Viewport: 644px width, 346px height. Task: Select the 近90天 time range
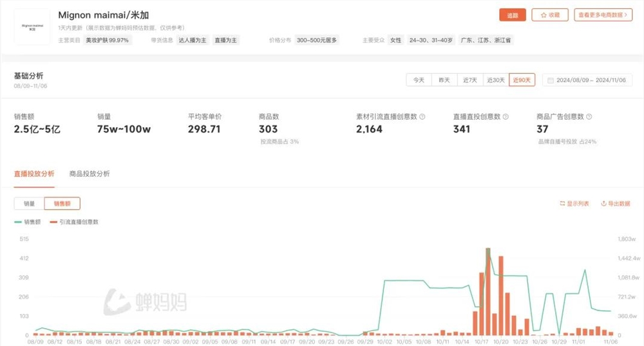point(522,80)
